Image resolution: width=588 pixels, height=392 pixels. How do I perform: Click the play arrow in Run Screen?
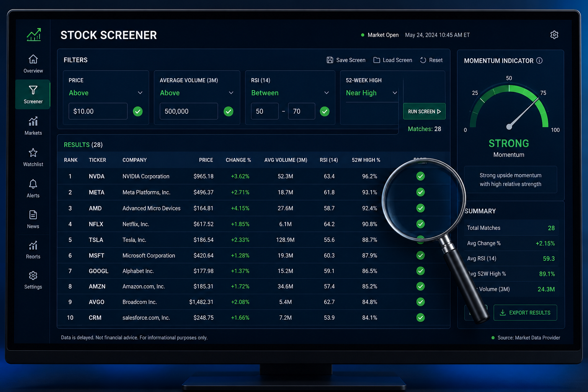tap(439, 111)
